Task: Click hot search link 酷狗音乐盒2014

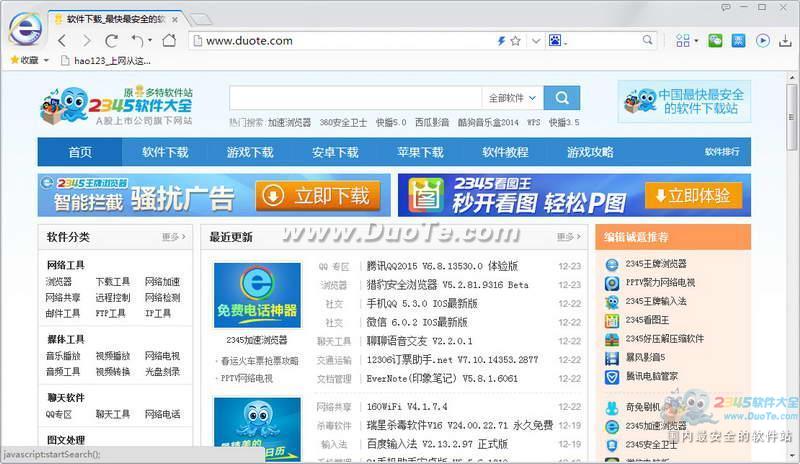Action: 488,123
